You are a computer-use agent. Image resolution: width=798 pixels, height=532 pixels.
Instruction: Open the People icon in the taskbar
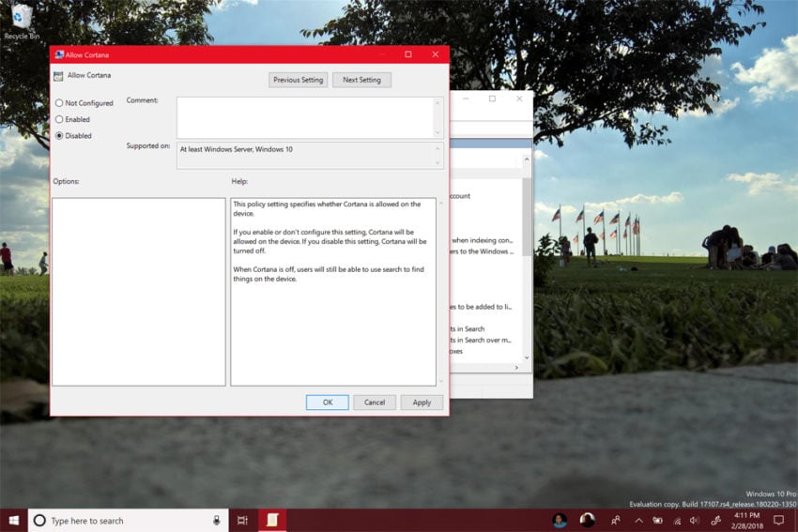coord(615,521)
